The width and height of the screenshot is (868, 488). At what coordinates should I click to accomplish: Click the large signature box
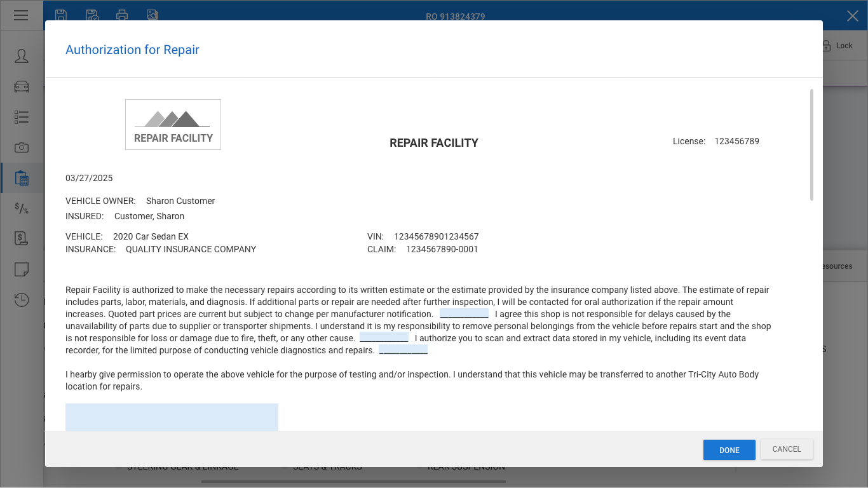pos(172,417)
